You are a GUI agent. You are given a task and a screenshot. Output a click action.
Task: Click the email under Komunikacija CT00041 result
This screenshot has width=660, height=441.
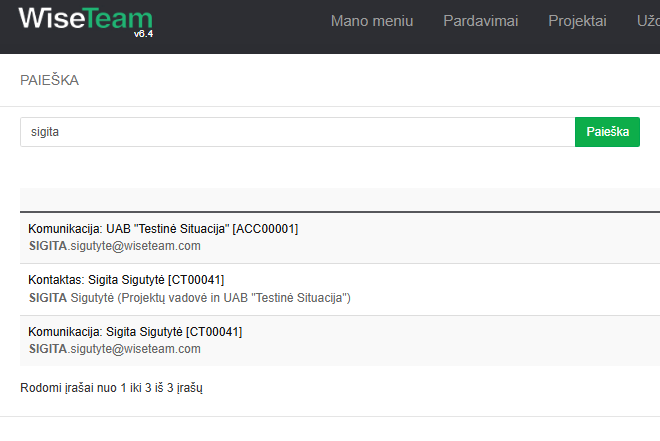click(114, 349)
